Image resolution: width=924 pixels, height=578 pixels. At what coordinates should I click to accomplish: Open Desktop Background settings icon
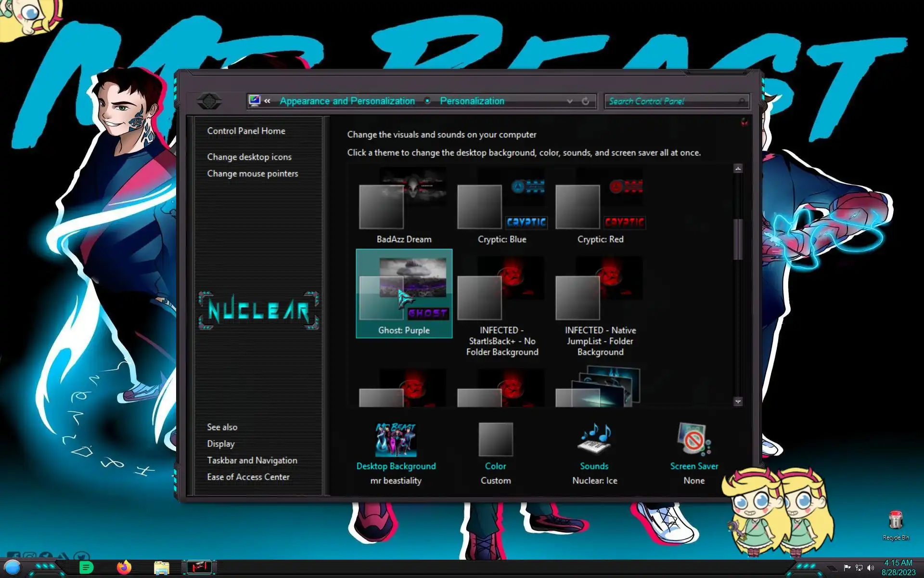(x=396, y=439)
